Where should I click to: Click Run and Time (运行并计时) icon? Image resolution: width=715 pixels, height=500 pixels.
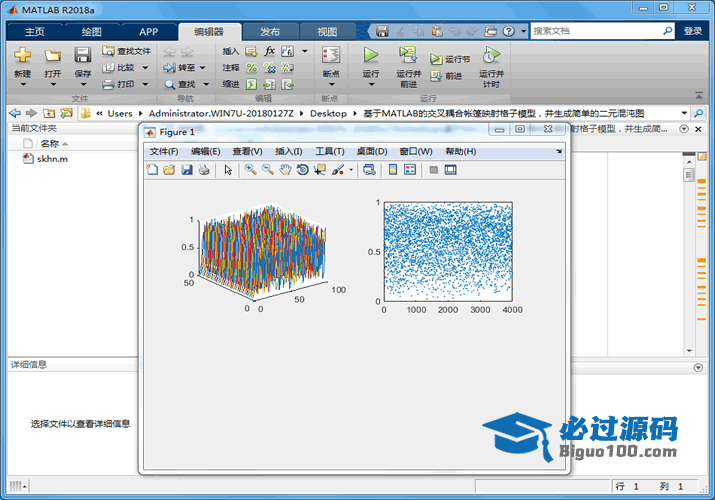pos(491,55)
